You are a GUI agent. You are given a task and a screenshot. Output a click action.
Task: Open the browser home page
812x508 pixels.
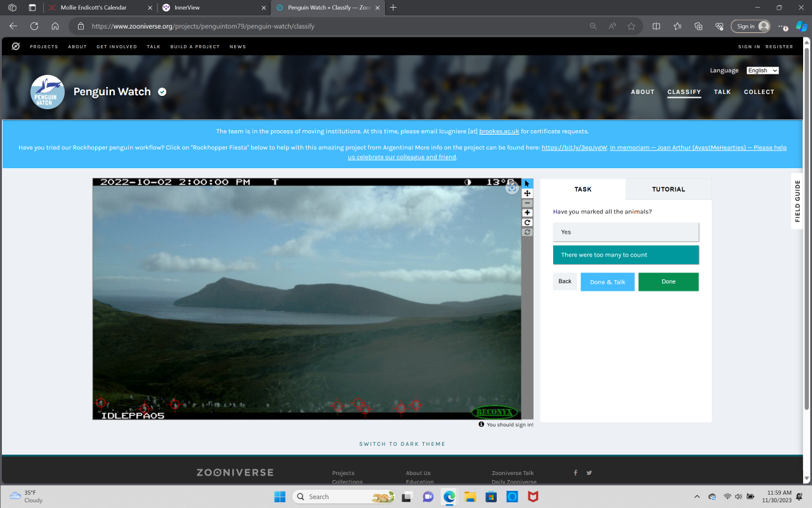[x=55, y=26]
